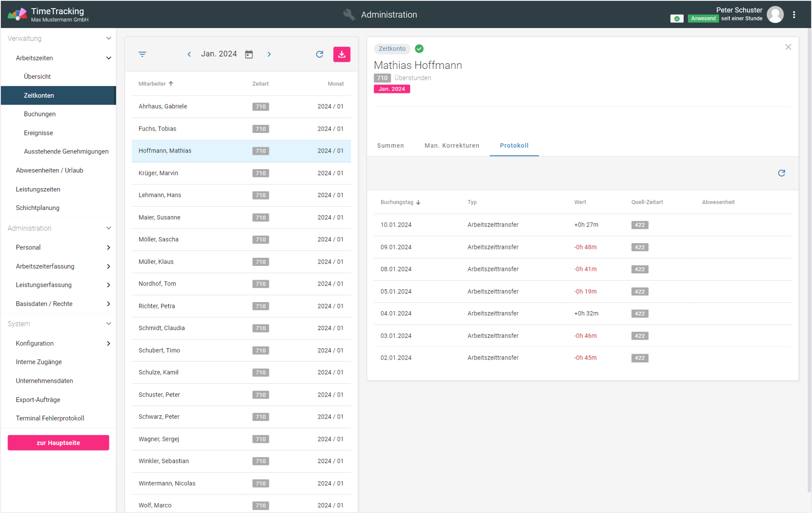Open the calendar date picker
This screenshot has height=513, width=812.
tap(249, 54)
